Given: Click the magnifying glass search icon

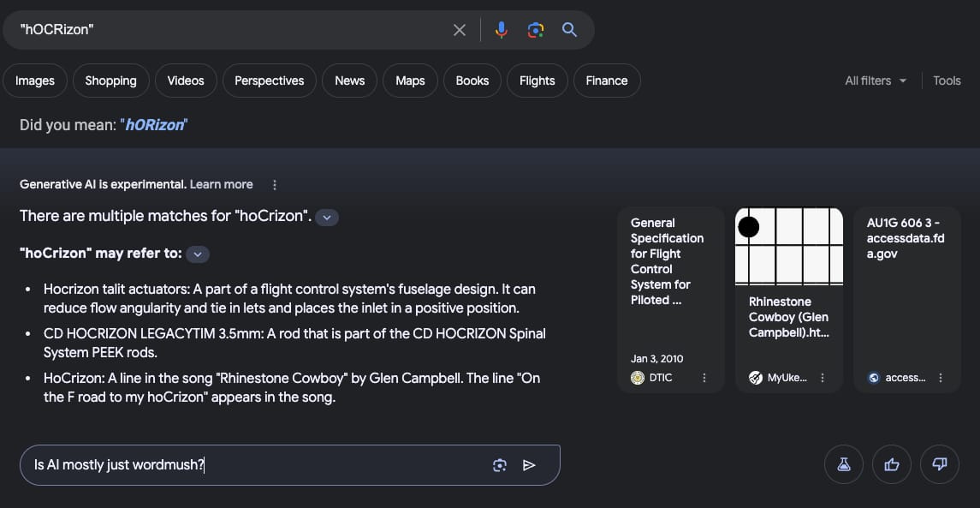Looking at the screenshot, I should (569, 29).
